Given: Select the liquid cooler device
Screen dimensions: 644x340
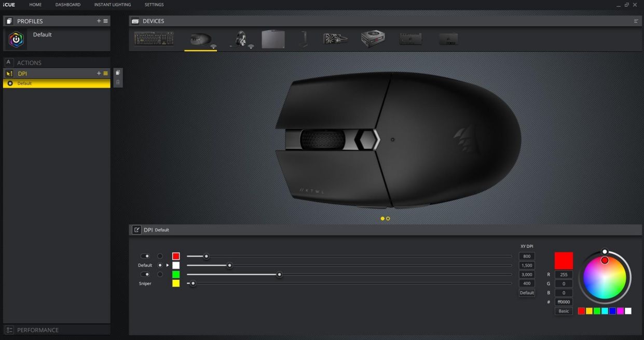Looking at the screenshot, I should 335,39.
